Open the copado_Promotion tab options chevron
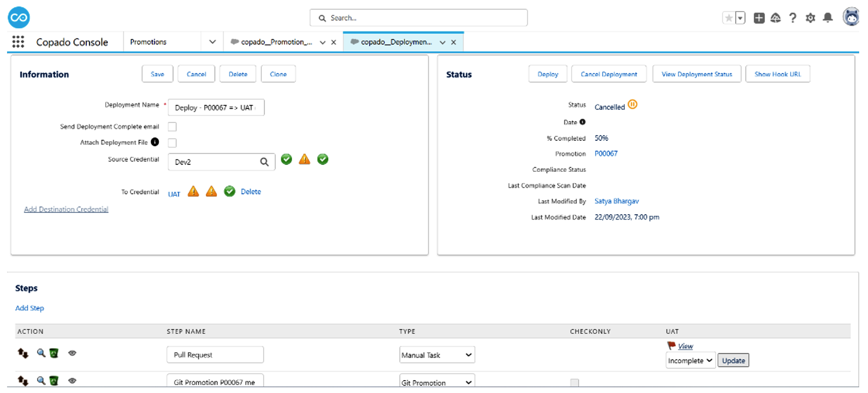This screenshot has width=868, height=393. coord(323,42)
